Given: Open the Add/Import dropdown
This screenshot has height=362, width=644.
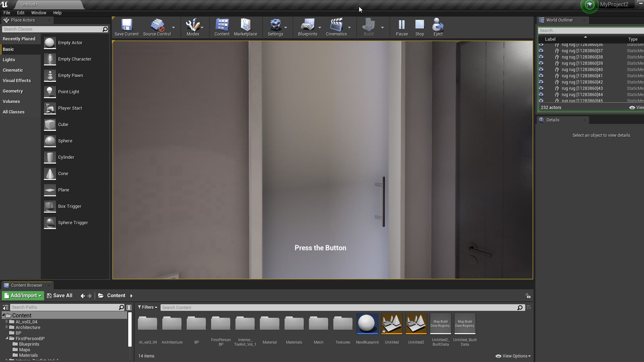Looking at the screenshot, I should pos(23,296).
